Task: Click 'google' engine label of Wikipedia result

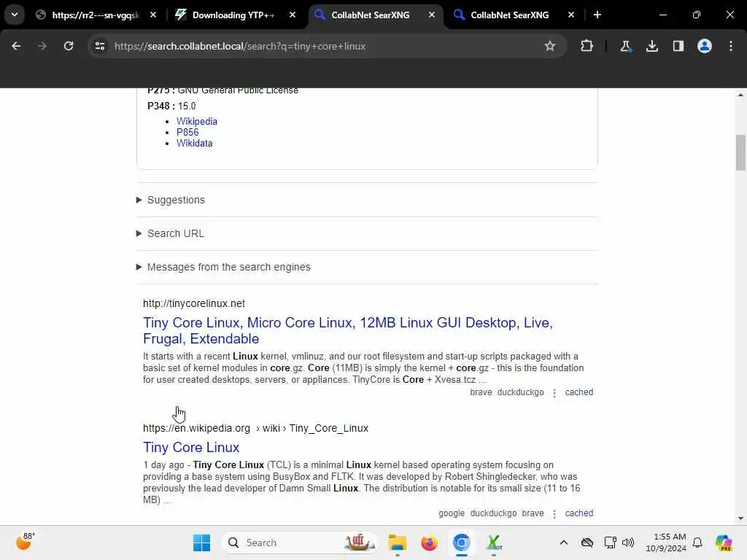Action: [x=452, y=513]
